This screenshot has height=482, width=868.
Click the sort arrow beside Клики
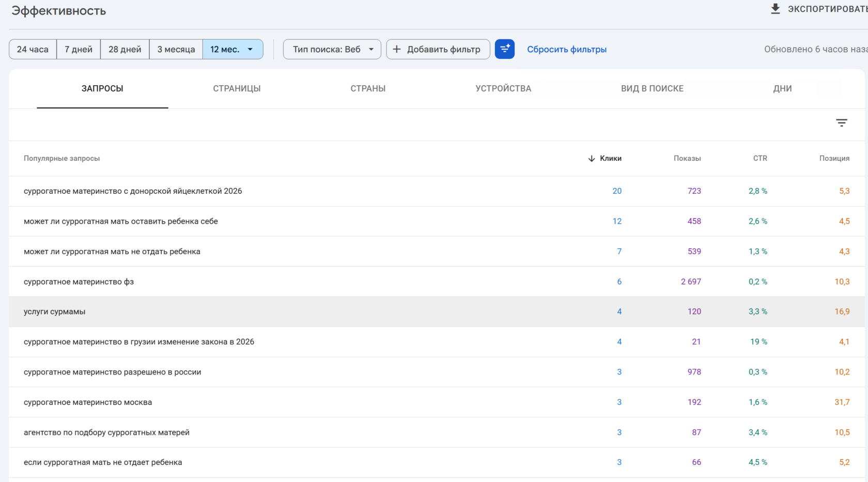[x=592, y=159]
